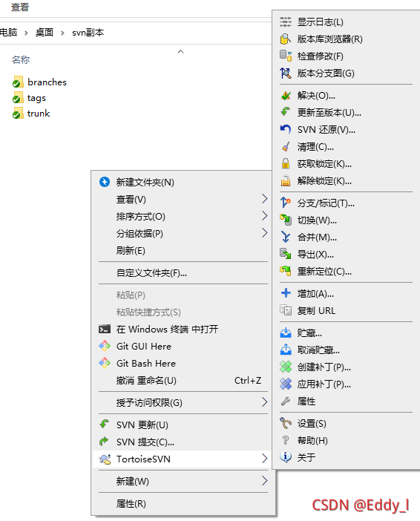Click the Get lock (获取锁定) padlock icon
Screen dimensions: 420x521
(286, 164)
